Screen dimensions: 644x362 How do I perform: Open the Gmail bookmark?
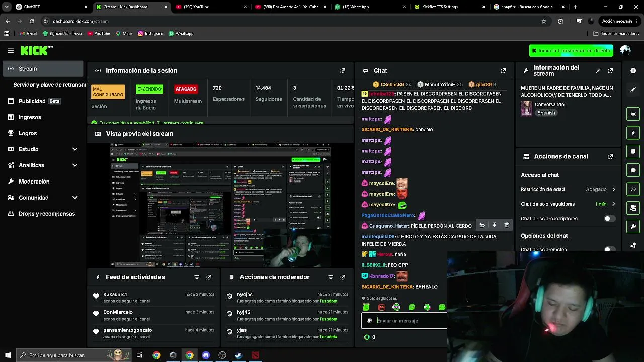pyautogui.click(x=28, y=34)
